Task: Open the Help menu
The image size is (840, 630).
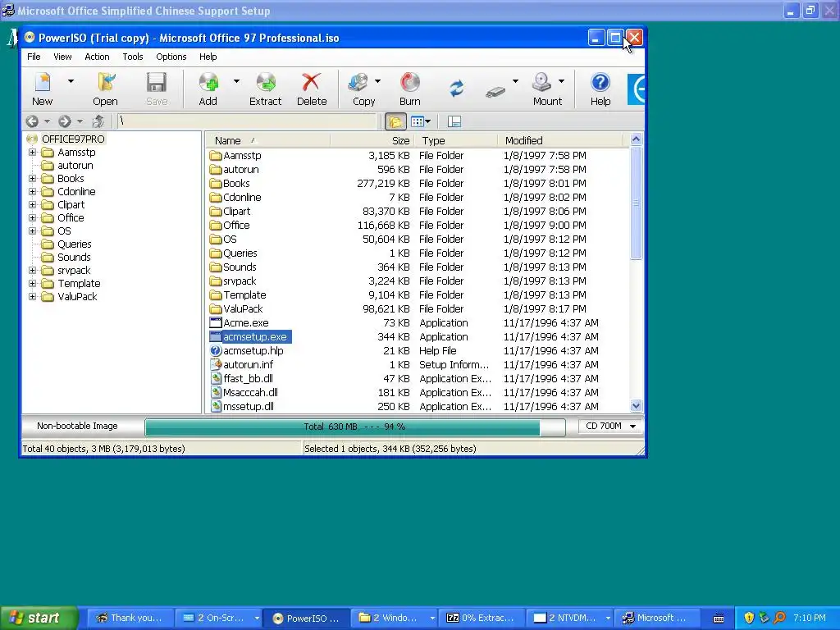Action: click(x=208, y=57)
